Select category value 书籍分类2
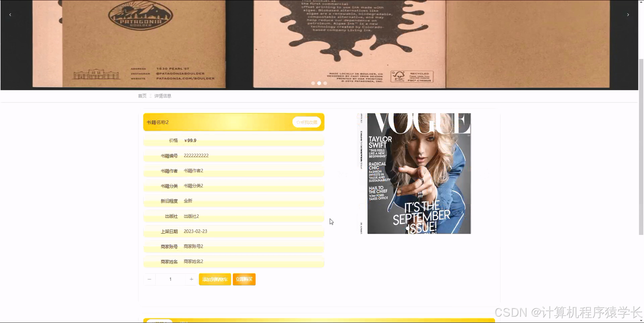This screenshot has width=644, height=323. click(x=194, y=186)
